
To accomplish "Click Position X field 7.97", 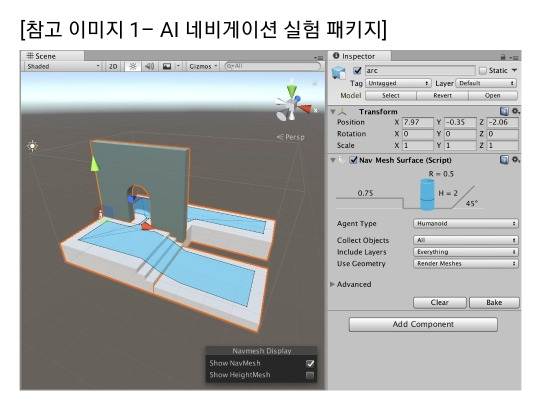I will point(418,122).
